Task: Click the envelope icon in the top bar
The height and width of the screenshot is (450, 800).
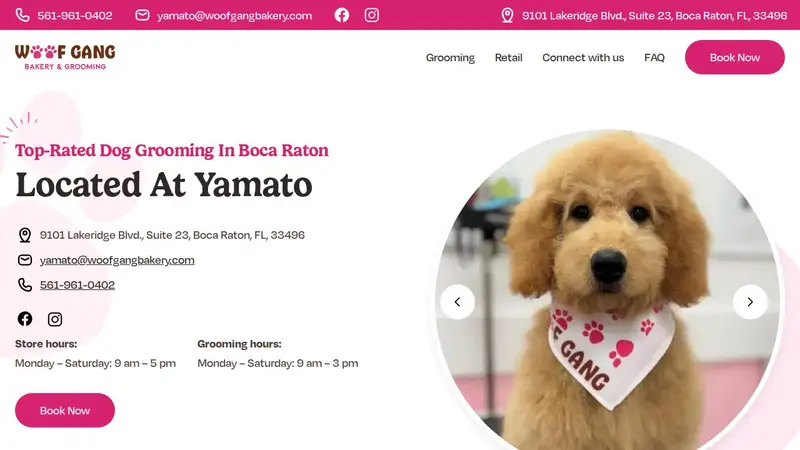Action: pyautogui.click(x=142, y=15)
